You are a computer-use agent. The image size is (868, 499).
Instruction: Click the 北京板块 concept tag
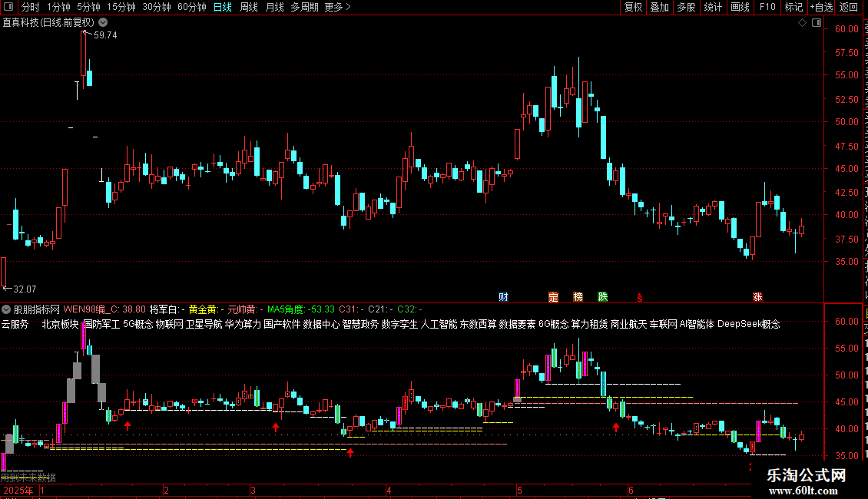click(x=61, y=324)
